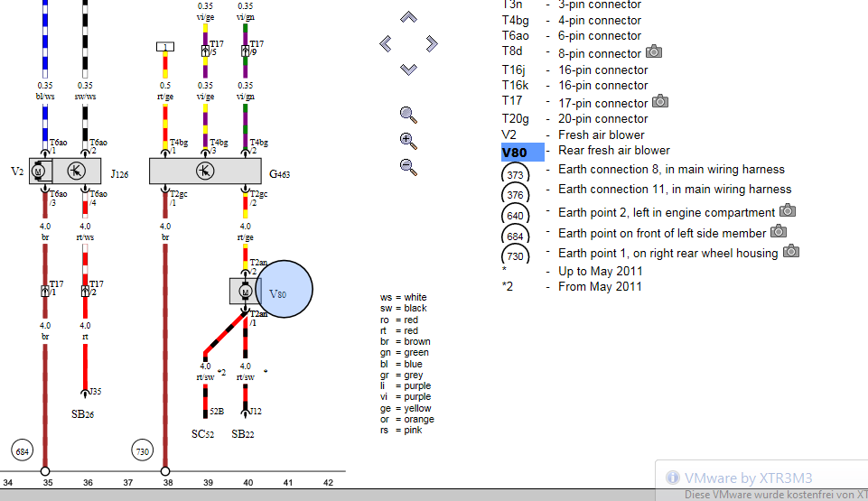Viewport: 868px width, 501px height.
Task: Pan the diagram right with the arrow
Action: [432, 43]
